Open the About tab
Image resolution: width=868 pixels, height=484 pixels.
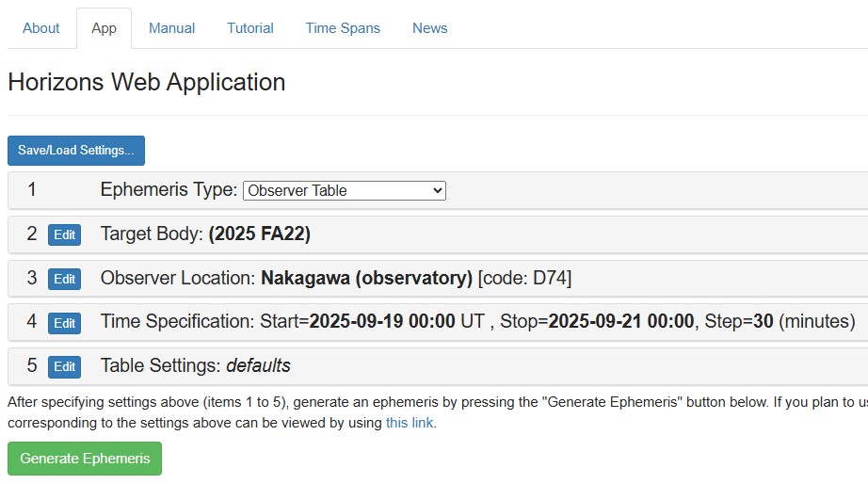pos(41,28)
